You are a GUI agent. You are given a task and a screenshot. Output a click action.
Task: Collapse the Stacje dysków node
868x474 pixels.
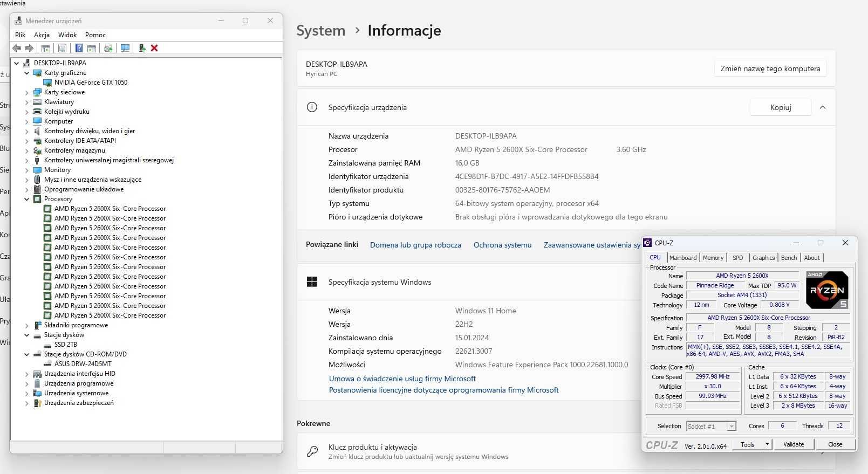point(26,335)
